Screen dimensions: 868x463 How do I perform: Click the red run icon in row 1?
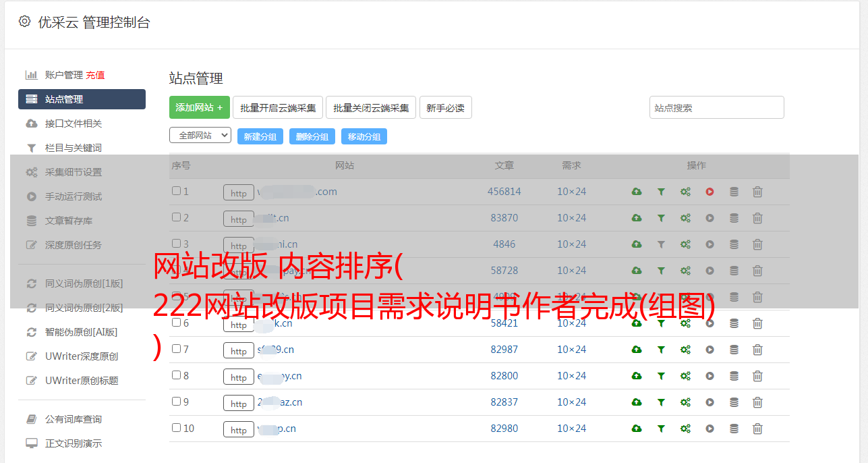tap(710, 192)
